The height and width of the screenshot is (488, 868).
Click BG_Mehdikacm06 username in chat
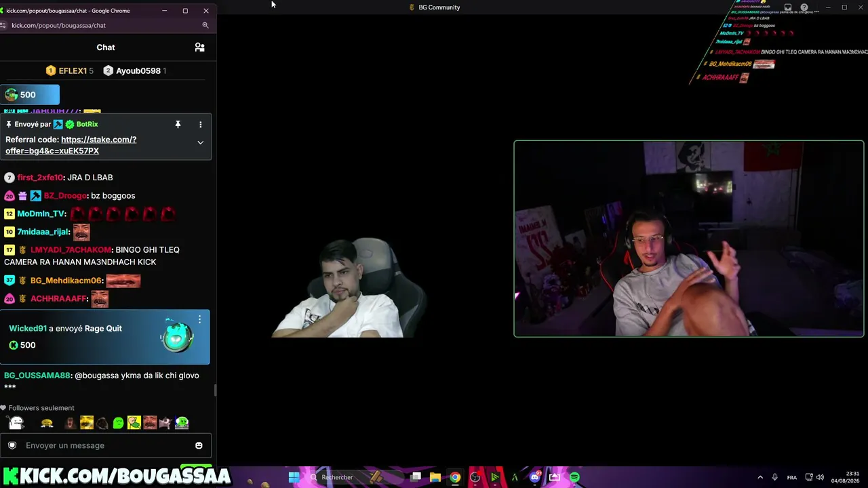66,281
